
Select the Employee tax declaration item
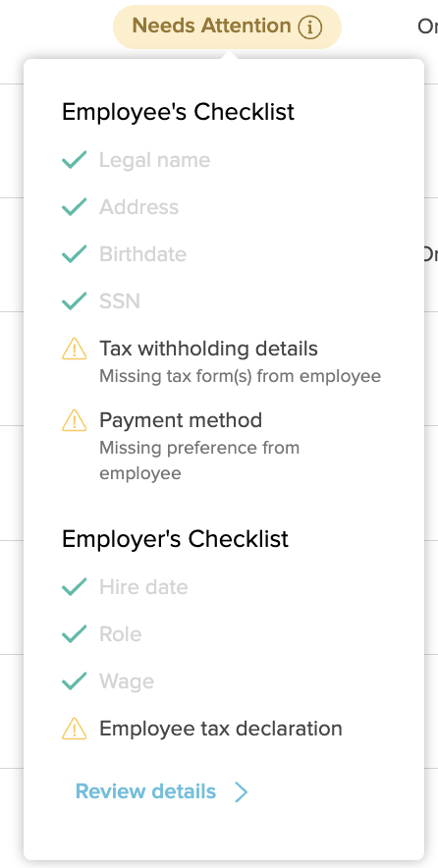(220, 728)
